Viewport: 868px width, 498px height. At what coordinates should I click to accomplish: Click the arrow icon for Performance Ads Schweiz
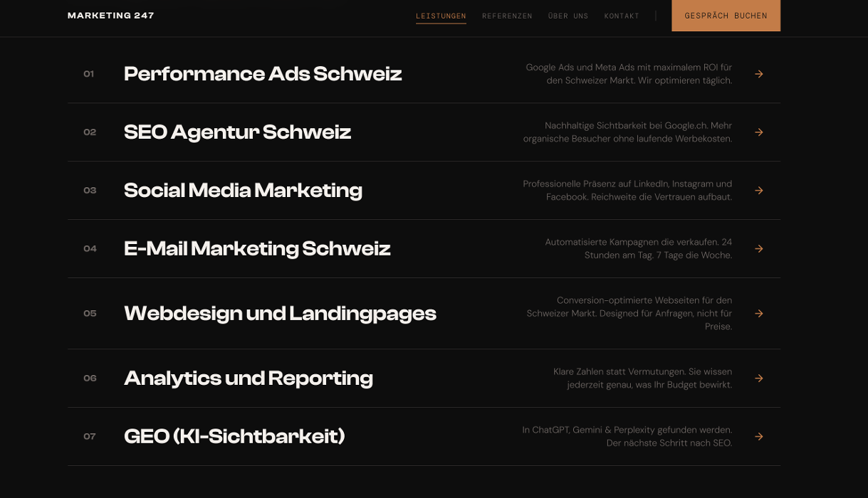click(758, 74)
